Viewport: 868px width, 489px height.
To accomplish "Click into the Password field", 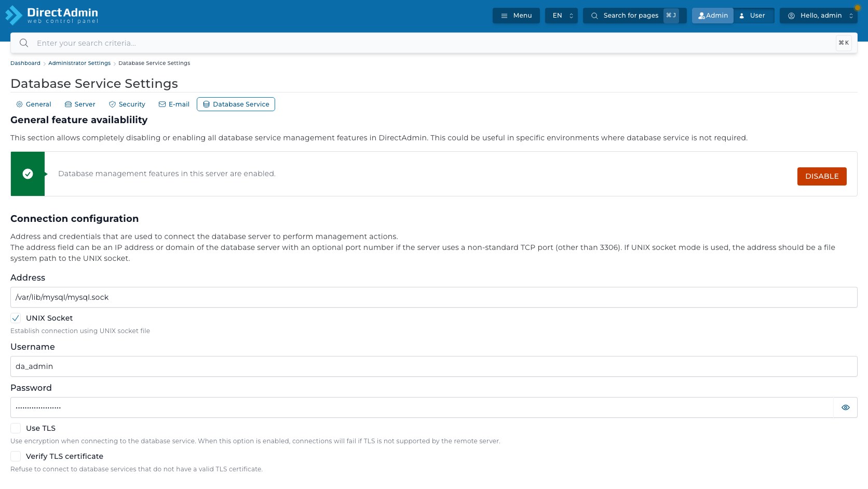I will [x=422, y=407].
